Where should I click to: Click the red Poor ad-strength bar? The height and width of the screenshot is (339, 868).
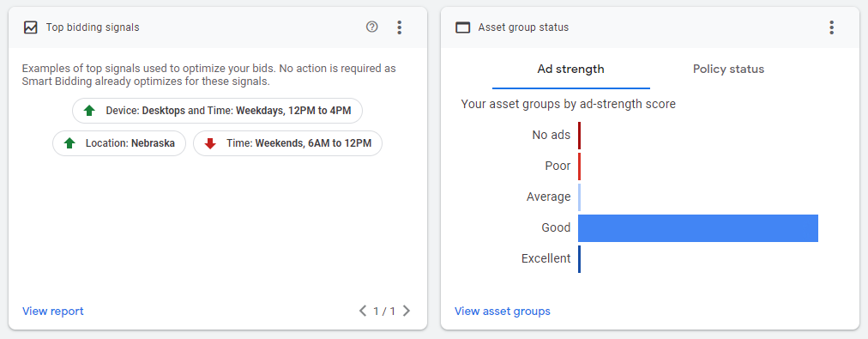(x=580, y=166)
